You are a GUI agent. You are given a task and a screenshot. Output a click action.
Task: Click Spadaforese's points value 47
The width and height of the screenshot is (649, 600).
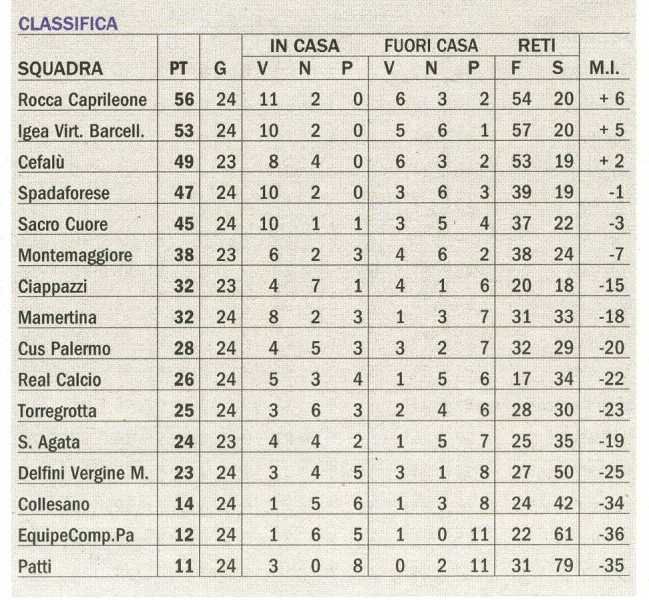click(184, 193)
